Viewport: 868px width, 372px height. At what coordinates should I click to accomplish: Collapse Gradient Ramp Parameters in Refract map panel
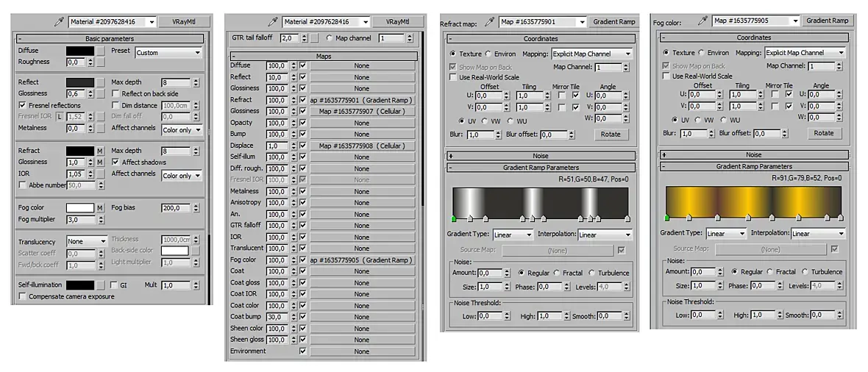540,168
